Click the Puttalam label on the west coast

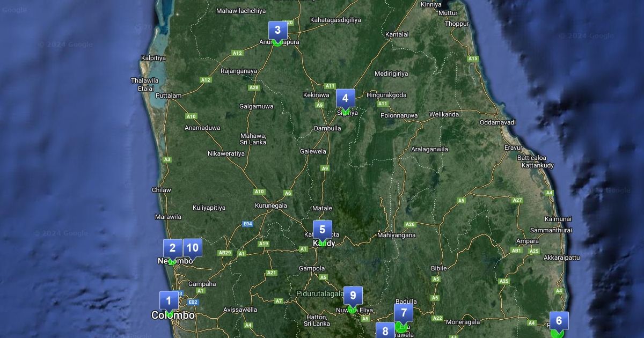coord(169,96)
